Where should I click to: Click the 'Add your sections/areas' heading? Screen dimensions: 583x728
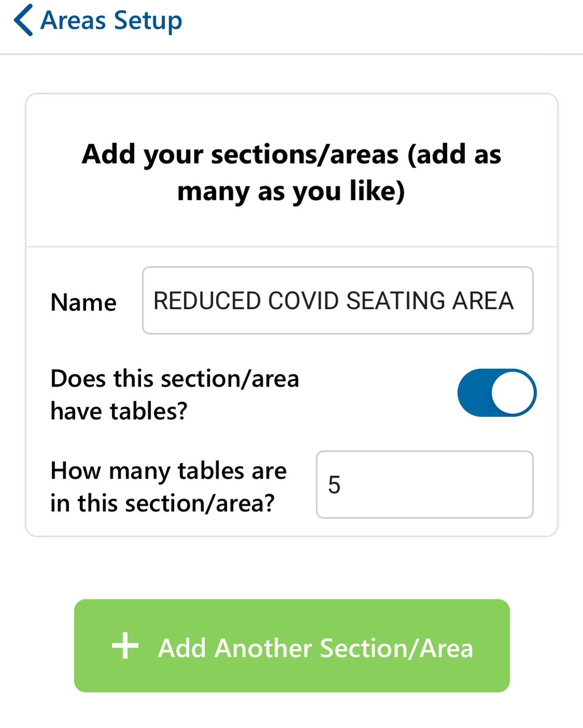pyautogui.click(x=291, y=172)
